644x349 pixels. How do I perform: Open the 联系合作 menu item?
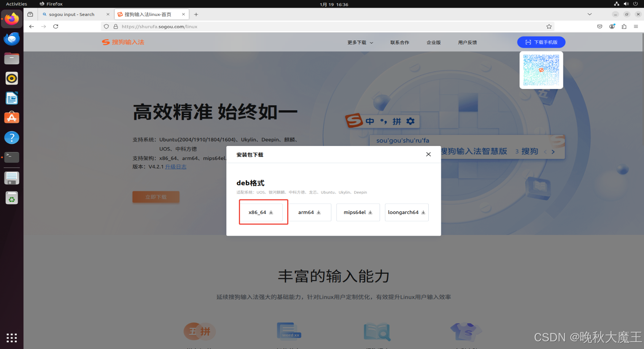coord(400,43)
